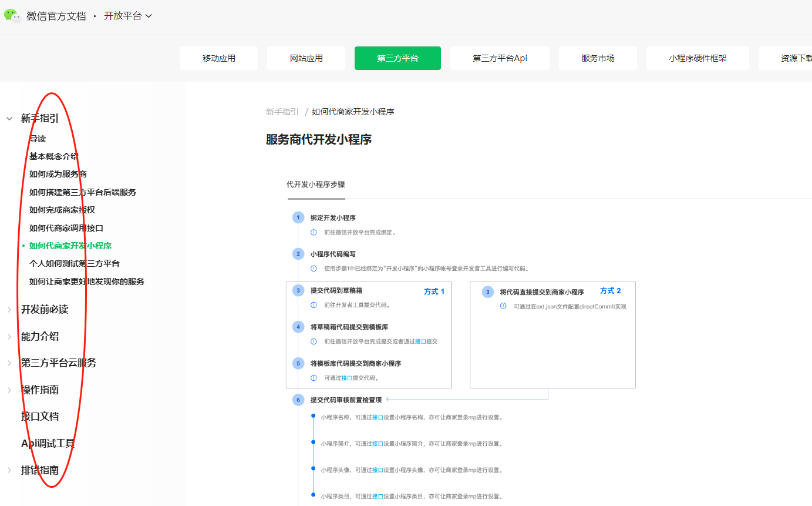Screen dimensions: 812x506
Task: Expand the 开发前必读 section chevron
Action: pyautogui.click(x=9, y=309)
